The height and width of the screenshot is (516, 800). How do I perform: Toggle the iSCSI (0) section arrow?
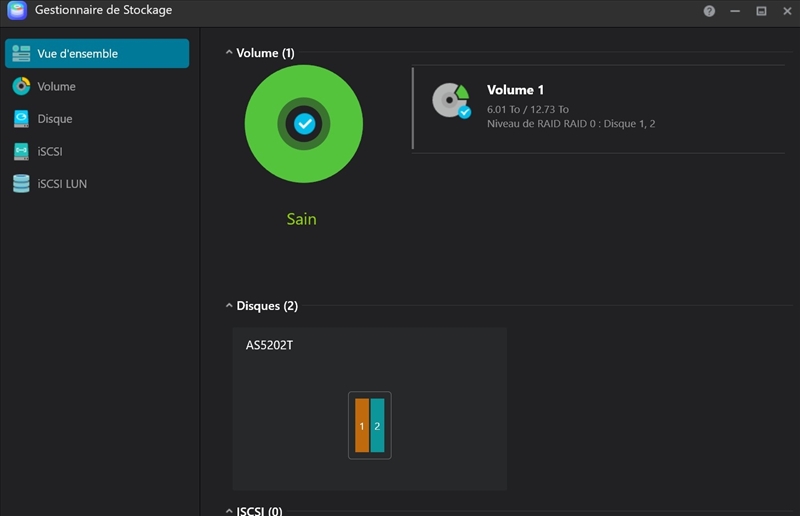tap(229, 511)
